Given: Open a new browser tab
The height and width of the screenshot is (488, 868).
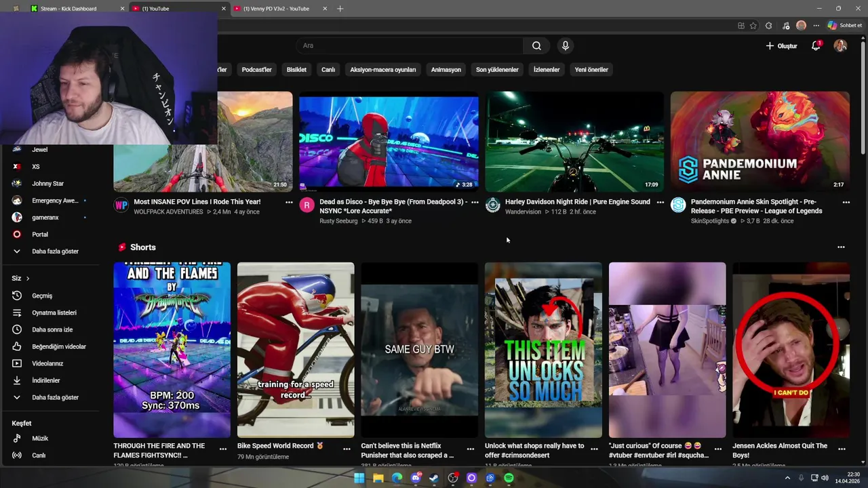Looking at the screenshot, I should pos(340,9).
